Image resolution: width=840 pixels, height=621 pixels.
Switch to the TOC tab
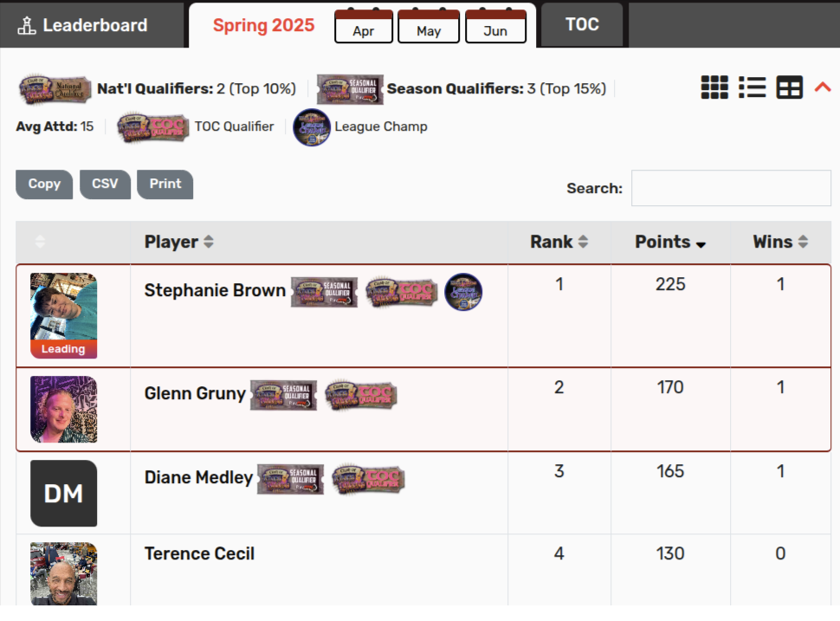click(582, 24)
